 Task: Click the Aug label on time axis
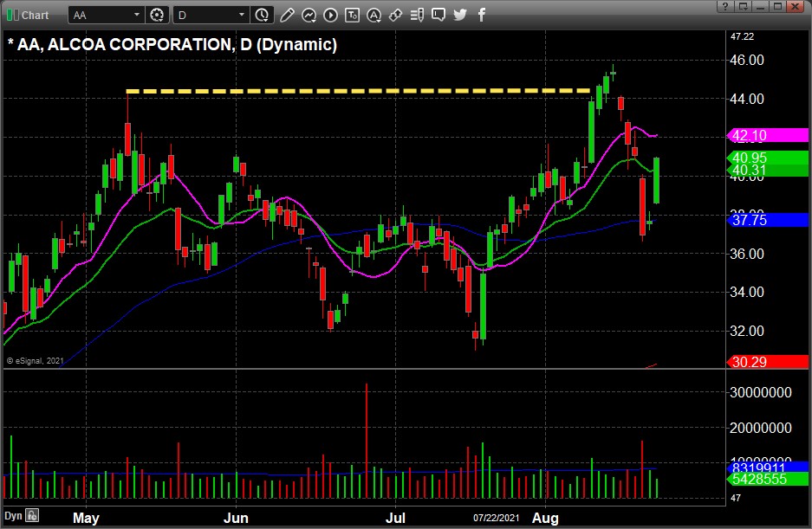[x=545, y=518]
